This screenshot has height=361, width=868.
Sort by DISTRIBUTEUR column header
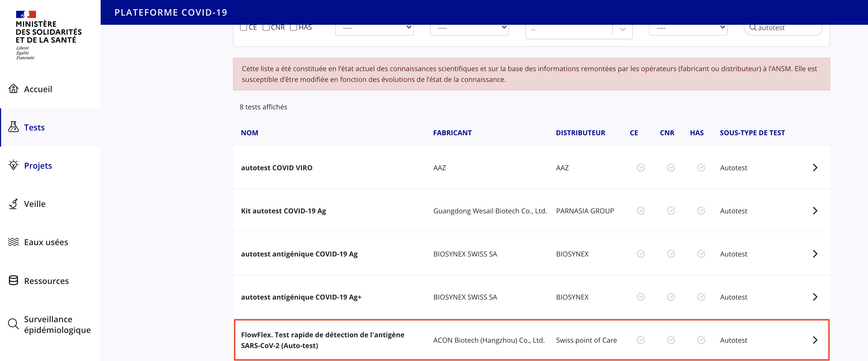click(580, 133)
